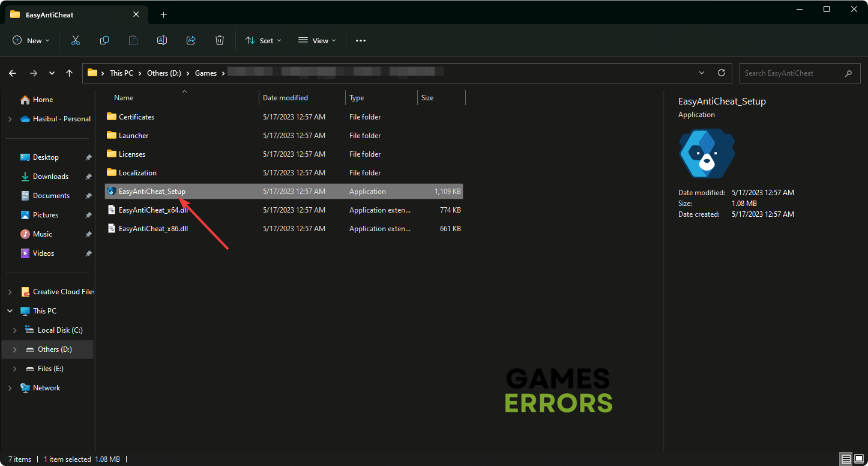Select Downloads in the navigation pane

[x=50, y=177]
